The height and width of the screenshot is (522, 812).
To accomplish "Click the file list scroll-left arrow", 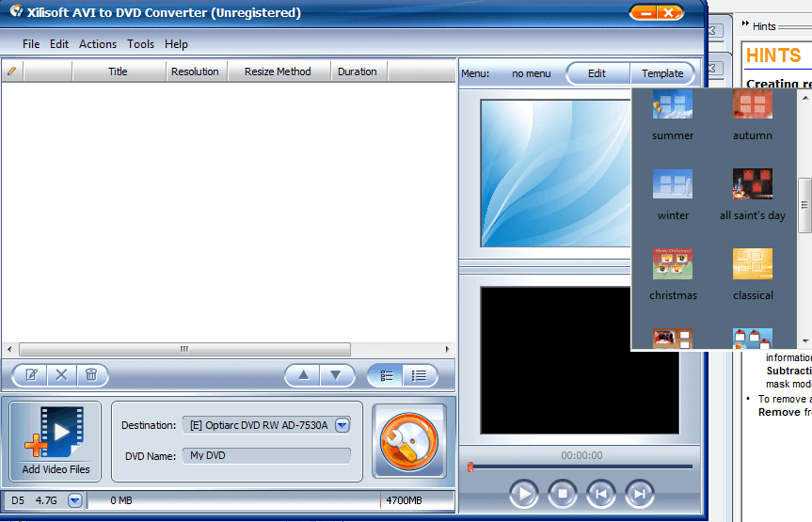I will [x=9, y=349].
